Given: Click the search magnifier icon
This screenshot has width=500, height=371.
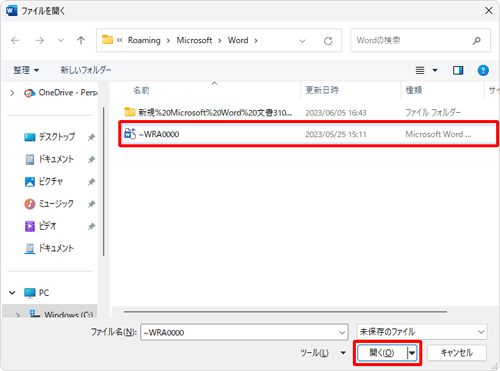Looking at the screenshot, I should click(x=477, y=41).
